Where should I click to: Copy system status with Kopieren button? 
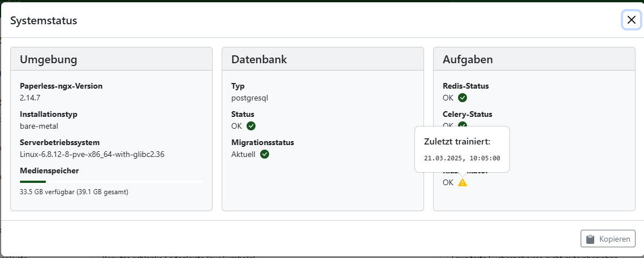point(608,239)
